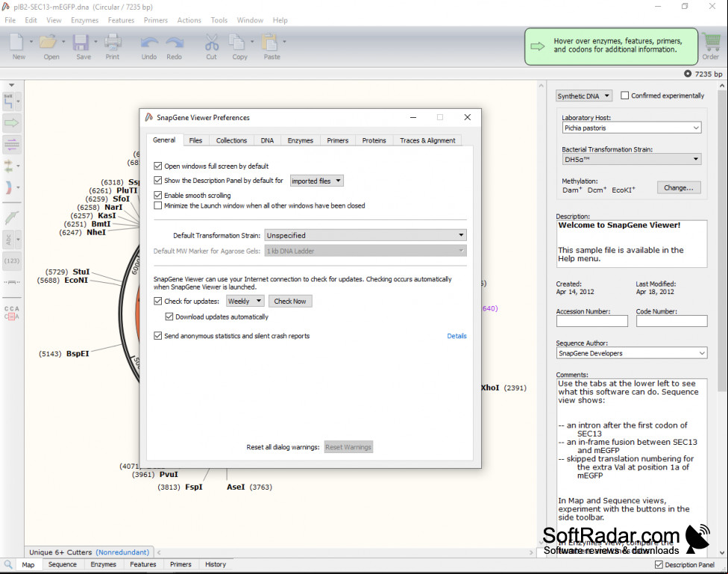
Task: Click the New file icon
Action: coord(16,42)
